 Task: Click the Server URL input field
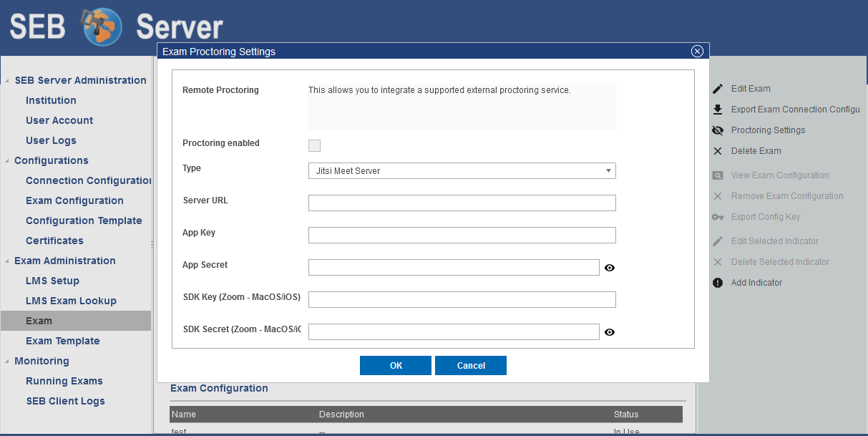462,203
